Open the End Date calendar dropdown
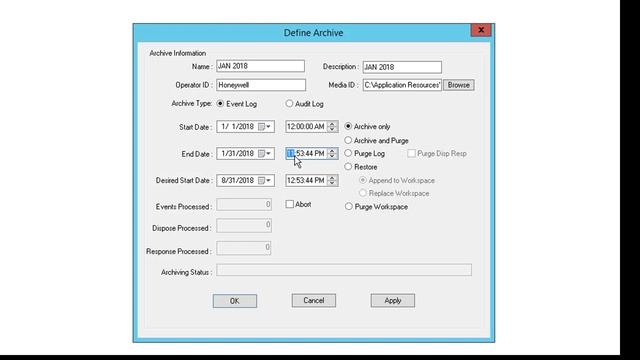Image resolution: width=640 pixels, height=360 pixels. [265, 154]
